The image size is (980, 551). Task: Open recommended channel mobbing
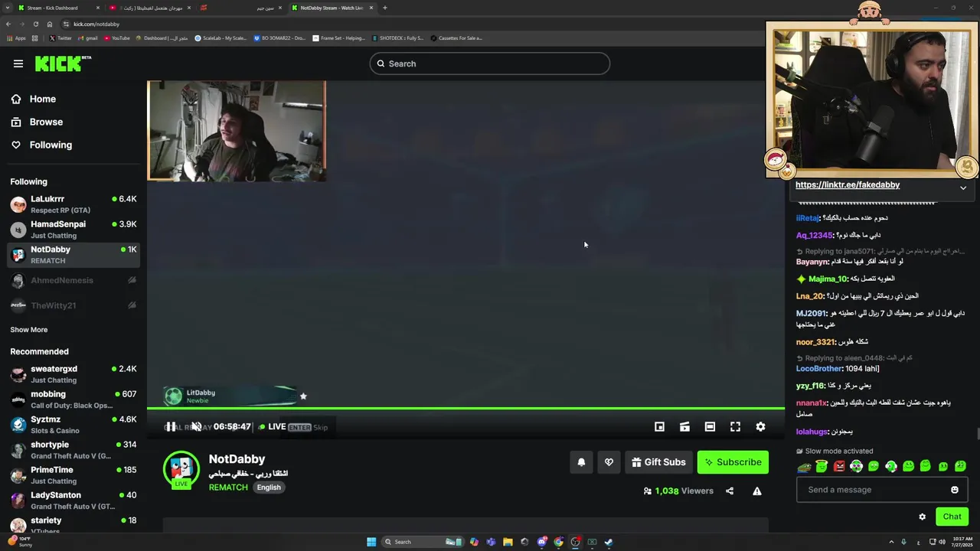pos(73,399)
